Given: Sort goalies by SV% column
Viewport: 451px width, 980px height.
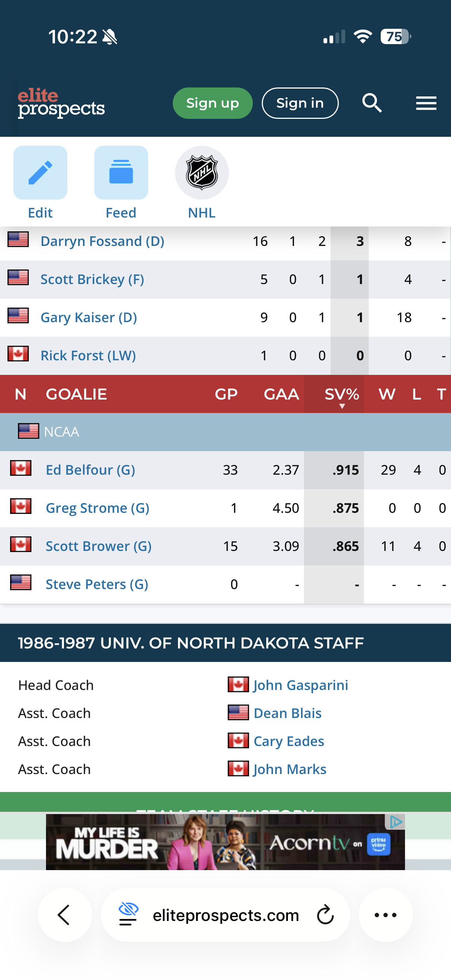Looking at the screenshot, I should (341, 394).
